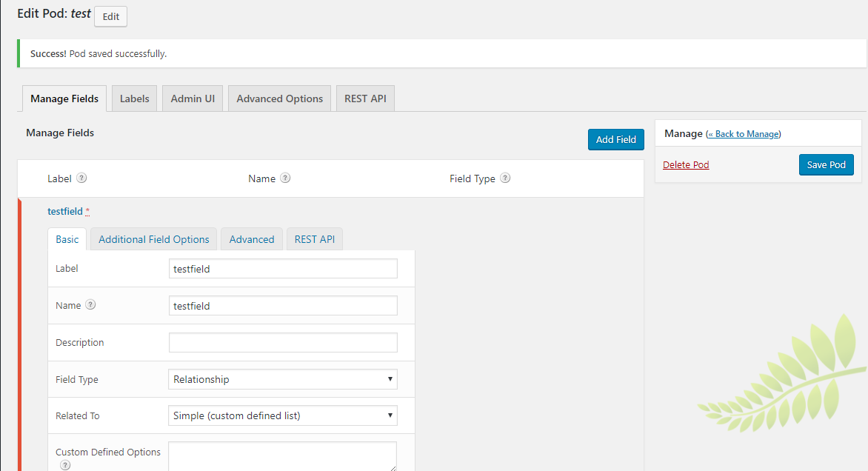Click the Add Field button
The width and height of the screenshot is (868, 471).
click(x=615, y=139)
